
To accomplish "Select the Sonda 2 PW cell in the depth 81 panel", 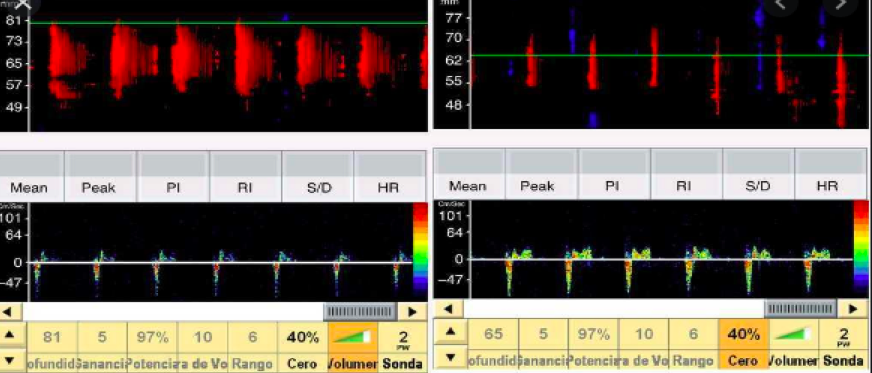I will pyautogui.click(x=403, y=347).
